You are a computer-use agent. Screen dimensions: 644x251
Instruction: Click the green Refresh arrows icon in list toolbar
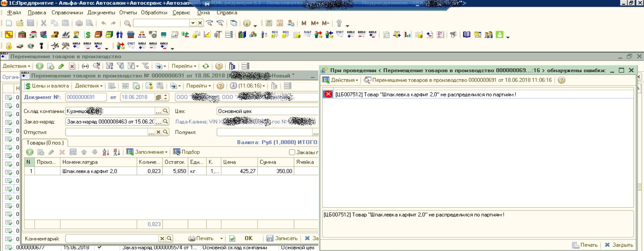pos(206,66)
